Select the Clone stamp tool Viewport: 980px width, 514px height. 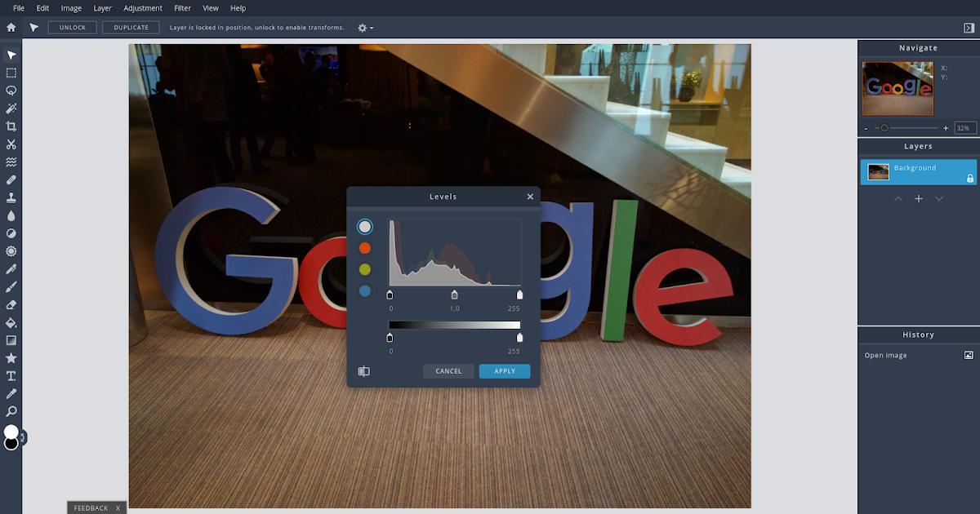[11, 197]
